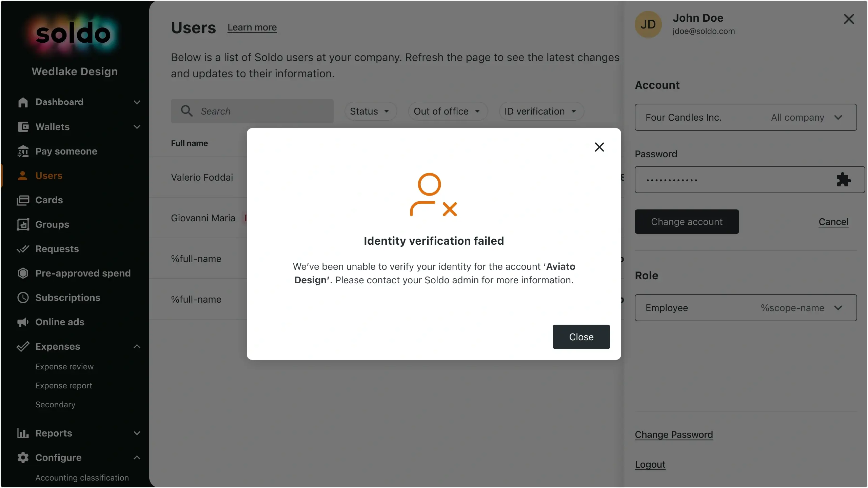The image size is (868, 488).
Task: Expand the Reports menu chevron
Action: pos(137,433)
